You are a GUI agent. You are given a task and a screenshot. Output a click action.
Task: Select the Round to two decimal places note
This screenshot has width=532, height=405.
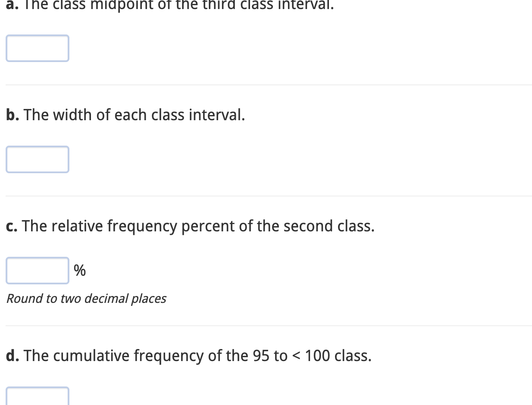[x=86, y=298]
